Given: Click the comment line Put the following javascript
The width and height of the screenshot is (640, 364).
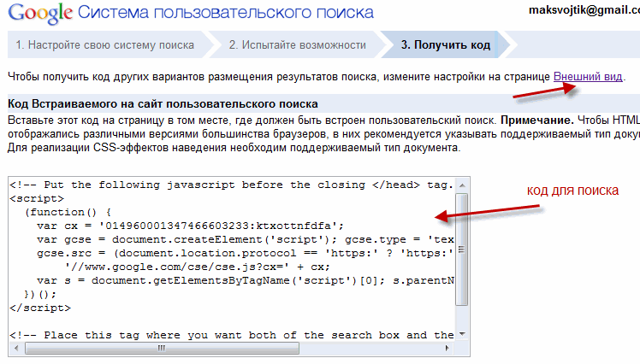Looking at the screenshot, I should click(x=231, y=185).
